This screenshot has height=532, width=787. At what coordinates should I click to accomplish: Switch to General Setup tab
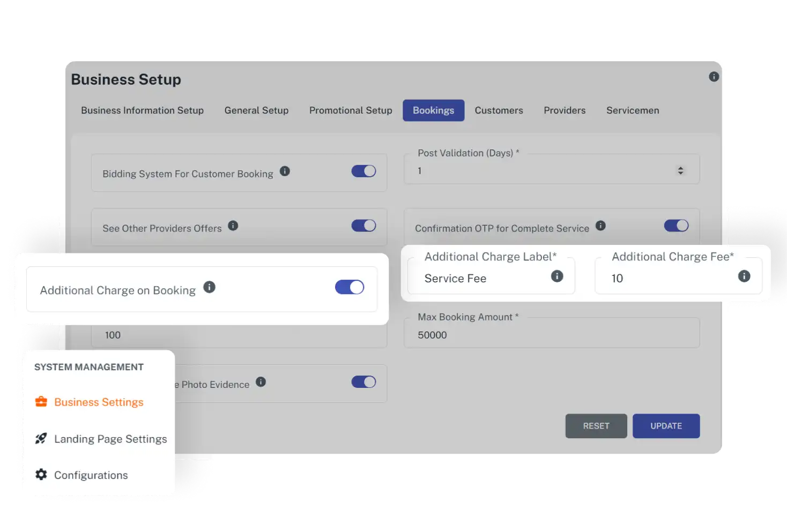pyautogui.click(x=256, y=110)
